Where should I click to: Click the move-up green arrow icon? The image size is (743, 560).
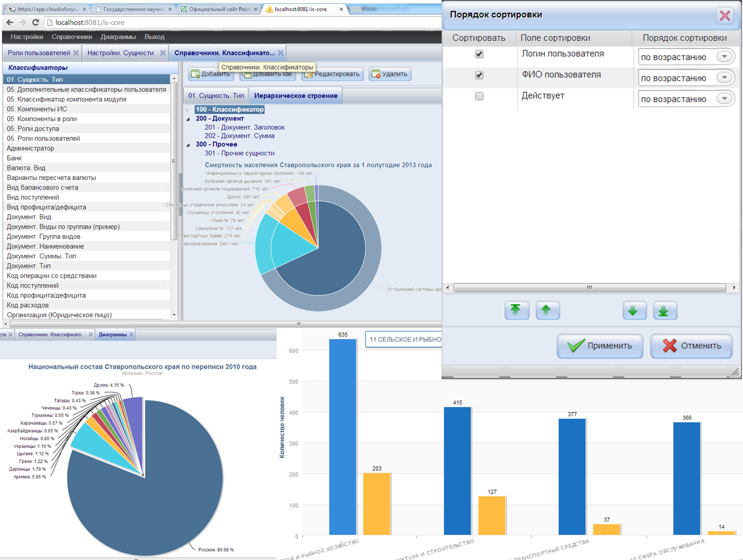point(547,311)
